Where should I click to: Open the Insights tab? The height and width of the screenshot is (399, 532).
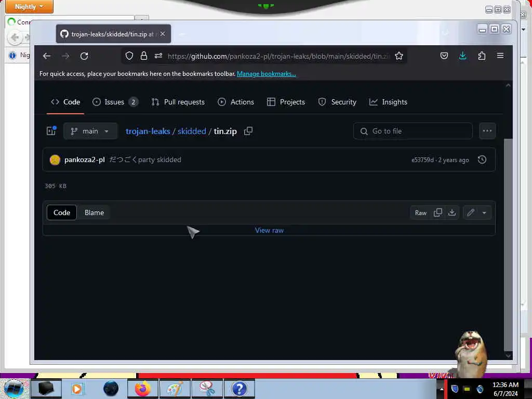pos(388,102)
